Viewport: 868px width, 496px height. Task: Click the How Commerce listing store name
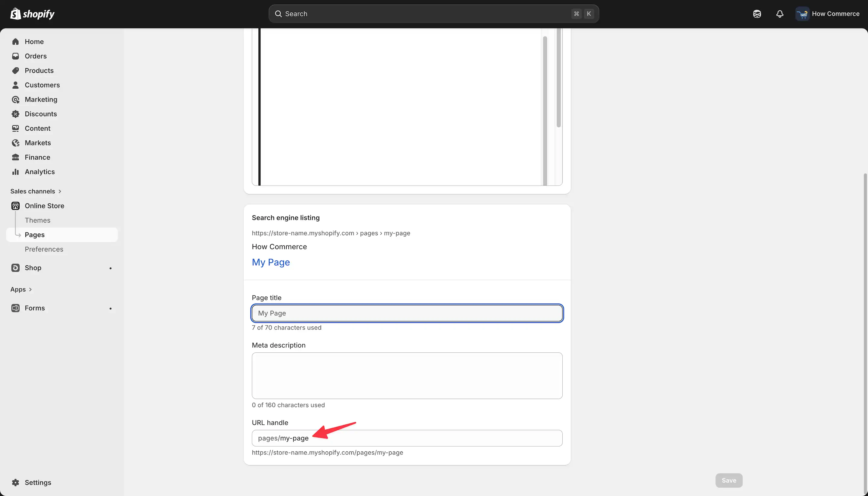(x=279, y=247)
